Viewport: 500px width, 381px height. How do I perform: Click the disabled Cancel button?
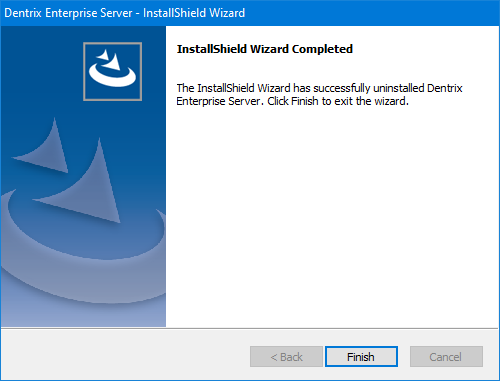point(446,357)
